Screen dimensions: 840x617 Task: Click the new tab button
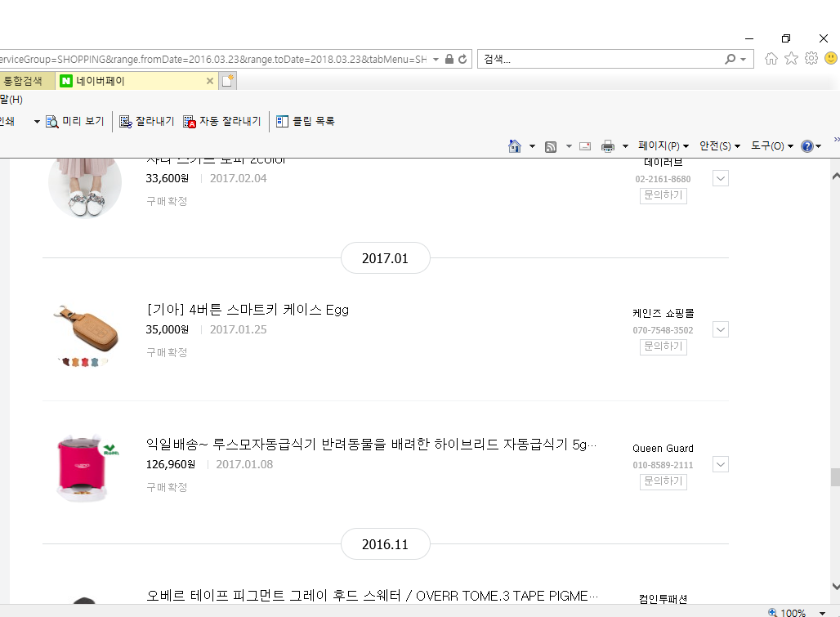tap(228, 81)
